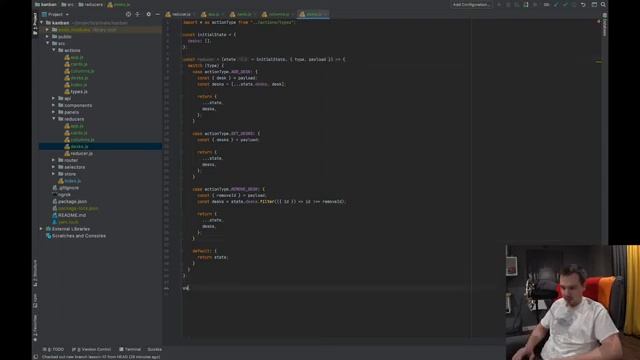Open the npm tool window strip
The height and width of the screenshot is (360, 640).
[35, 300]
